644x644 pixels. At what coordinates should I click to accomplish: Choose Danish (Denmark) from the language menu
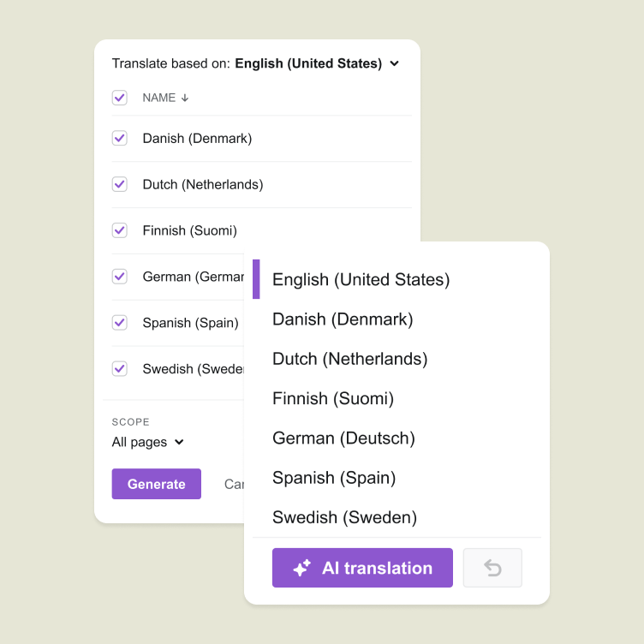(343, 319)
